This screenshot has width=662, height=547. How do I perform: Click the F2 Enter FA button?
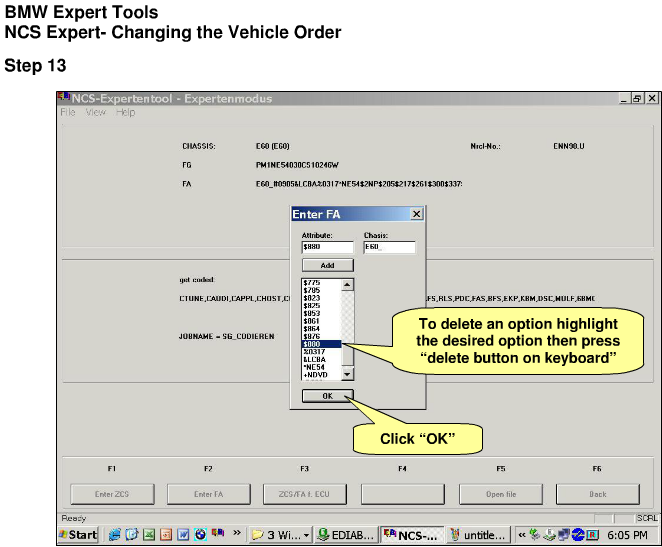pos(209,494)
